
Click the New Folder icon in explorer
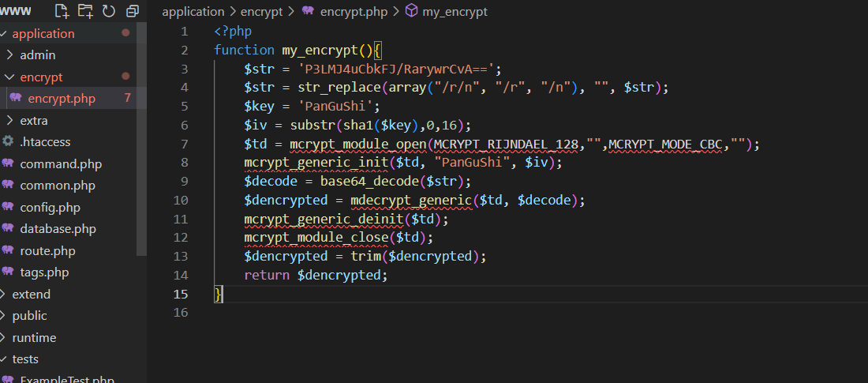[85, 10]
